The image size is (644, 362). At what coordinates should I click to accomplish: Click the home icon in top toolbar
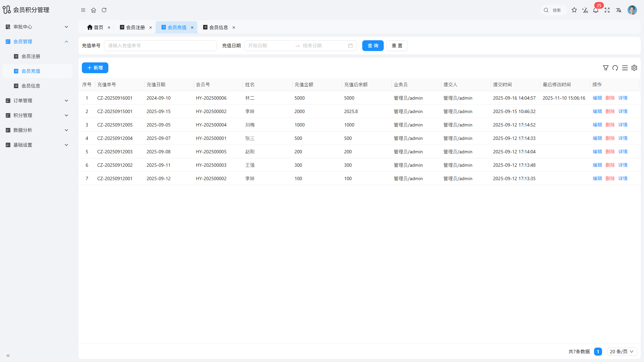[x=94, y=10]
